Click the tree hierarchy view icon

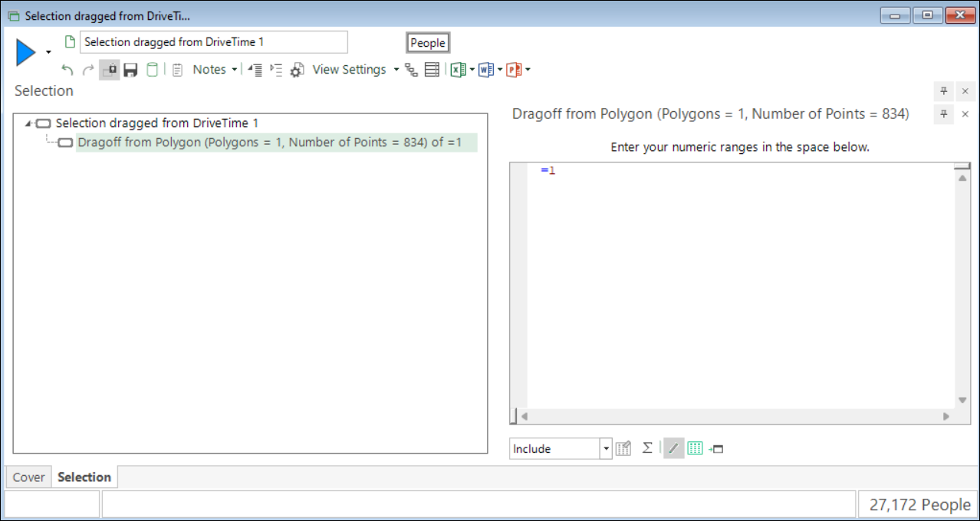click(x=412, y=70)
